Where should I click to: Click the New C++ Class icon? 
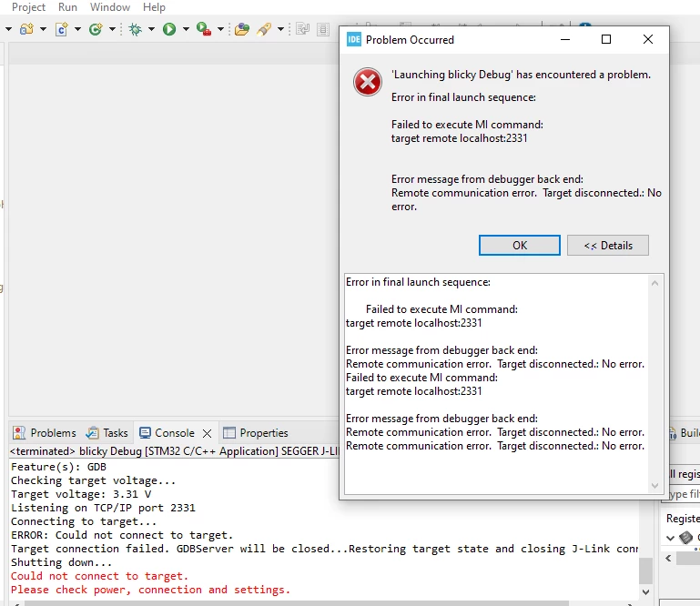[96, 29]
